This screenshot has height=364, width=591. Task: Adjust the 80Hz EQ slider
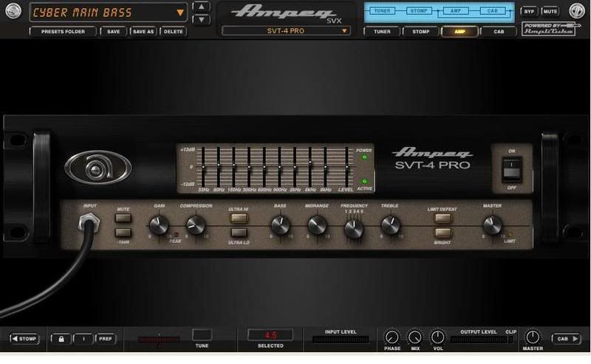pyautogui.click(x=218, y=167)
